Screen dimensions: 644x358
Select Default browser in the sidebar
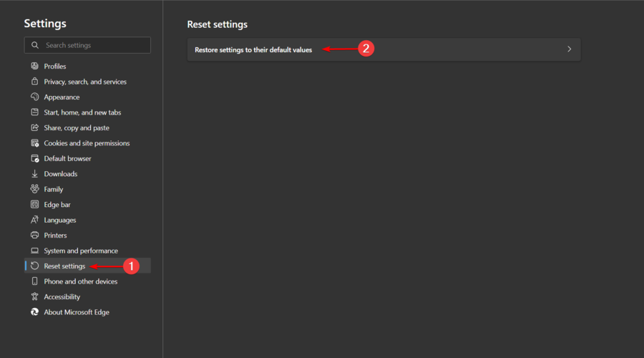pos(67,159)
